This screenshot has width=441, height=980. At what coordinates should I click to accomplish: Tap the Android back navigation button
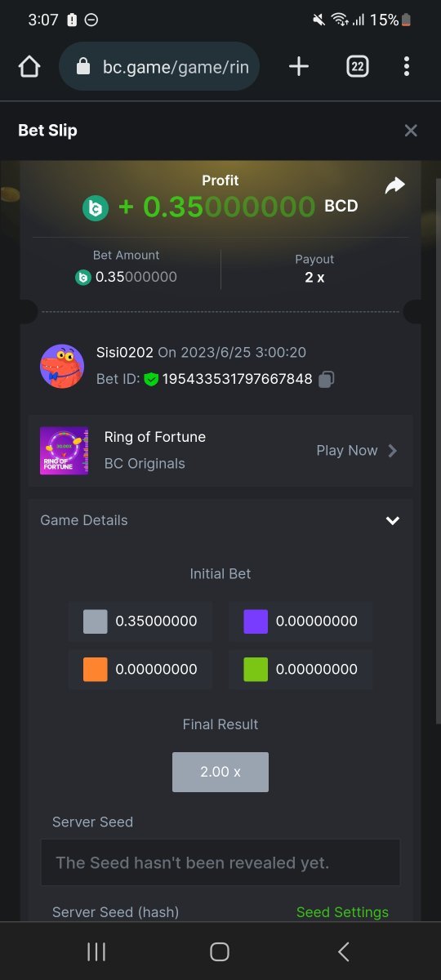(x=344, y=951)
